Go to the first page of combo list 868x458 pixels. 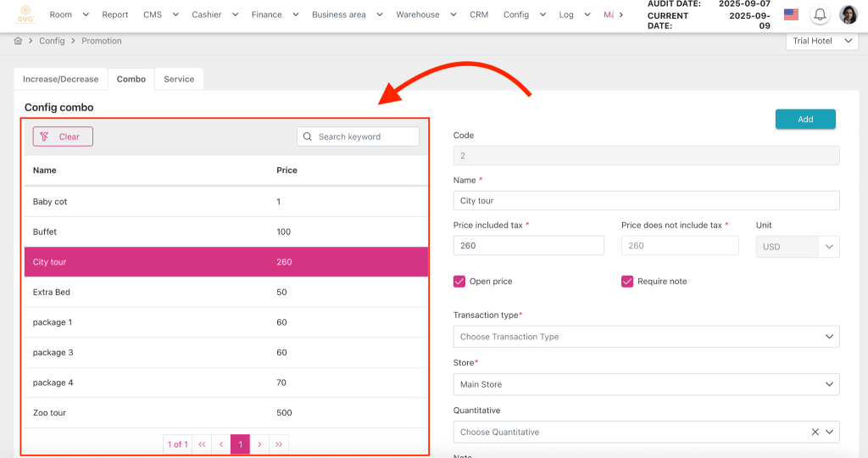pyautogui.click(x=202, y=444)
